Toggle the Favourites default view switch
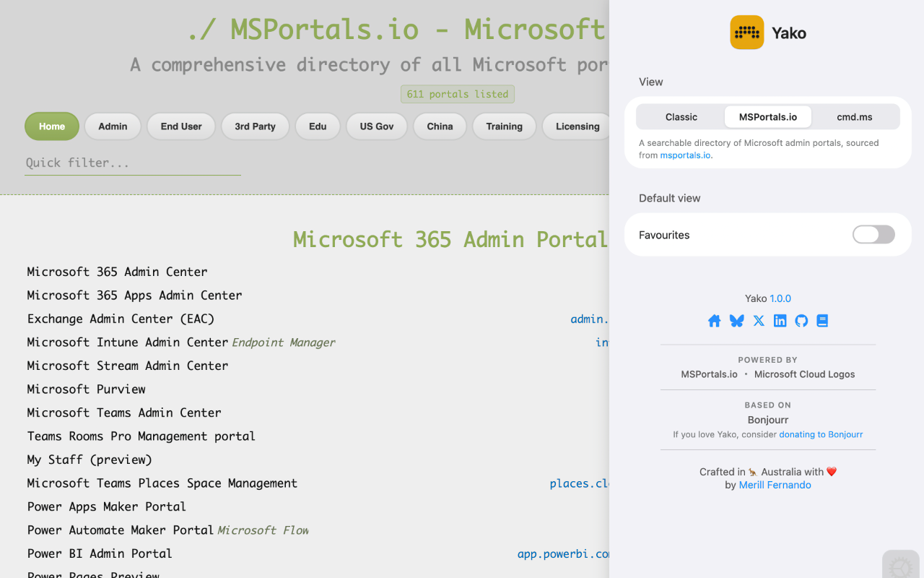The height and width of the screenshot is (578, 924). click(x=873, y=235)
